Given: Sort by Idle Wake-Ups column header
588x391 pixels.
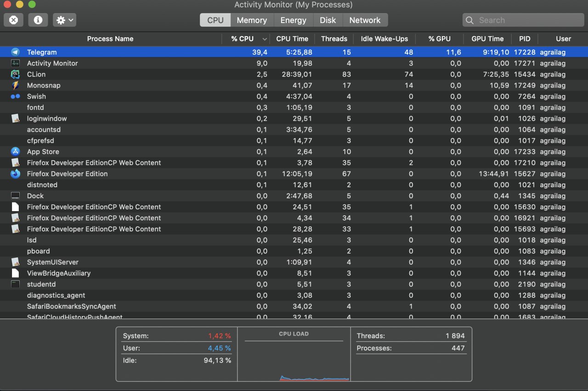Looking at the screenshot, I should (x=384, y=39).
